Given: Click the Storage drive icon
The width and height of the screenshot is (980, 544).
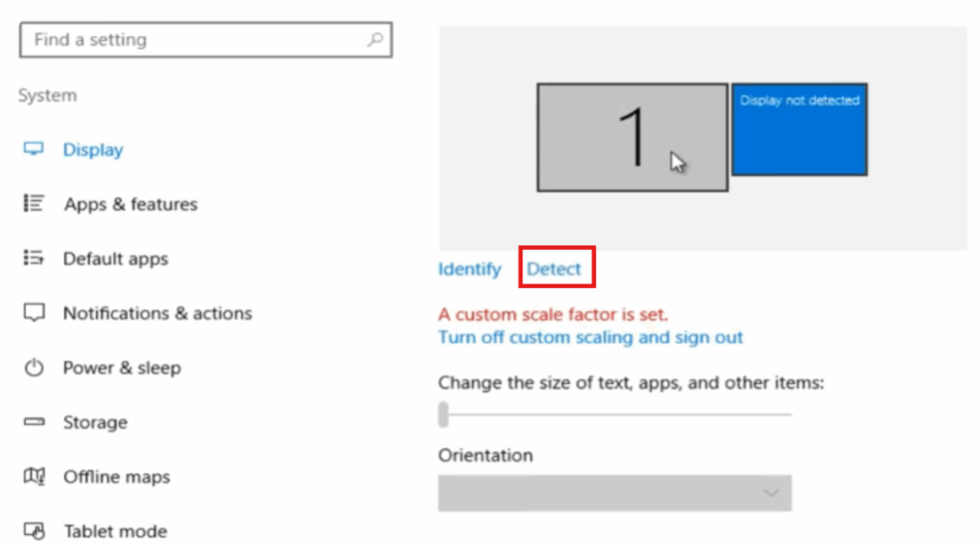Looking at the screenshot, I should (34, 422).
